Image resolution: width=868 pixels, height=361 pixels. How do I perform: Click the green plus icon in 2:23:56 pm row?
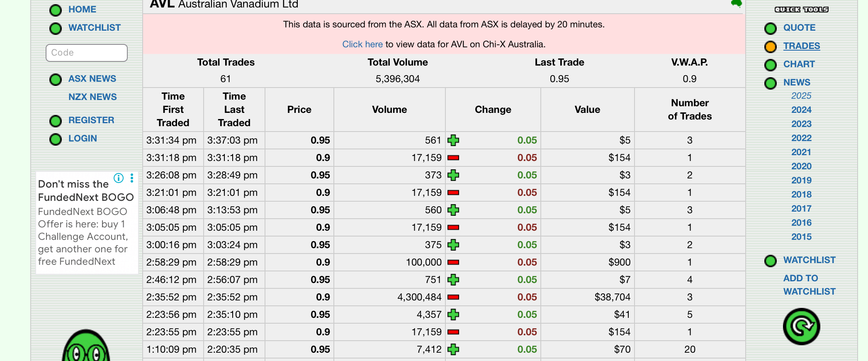(453, 315)
